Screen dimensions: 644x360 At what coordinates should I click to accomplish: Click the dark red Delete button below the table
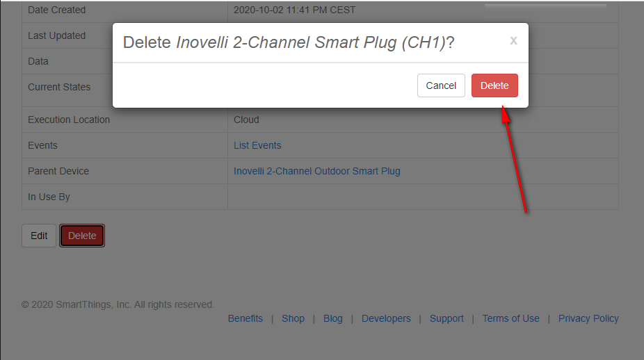(82, 236)
